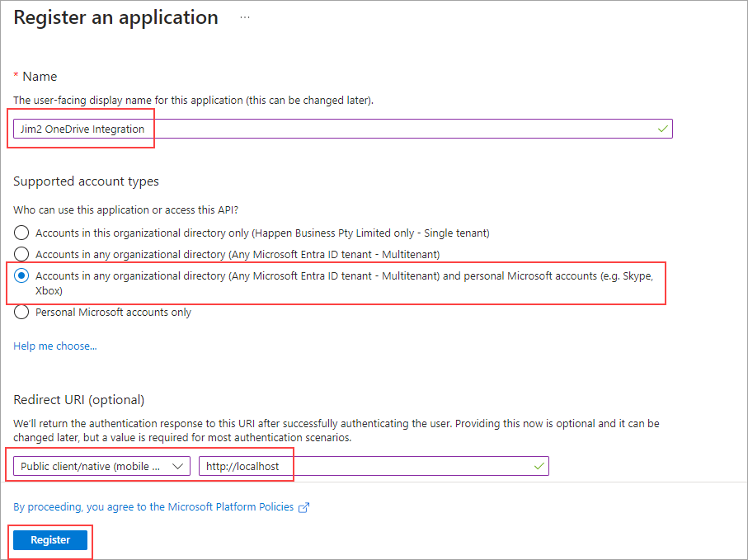The width and height of the screenshot is (748, 560).
Task: Select the Single tenant account option
Action: (21, 233)
